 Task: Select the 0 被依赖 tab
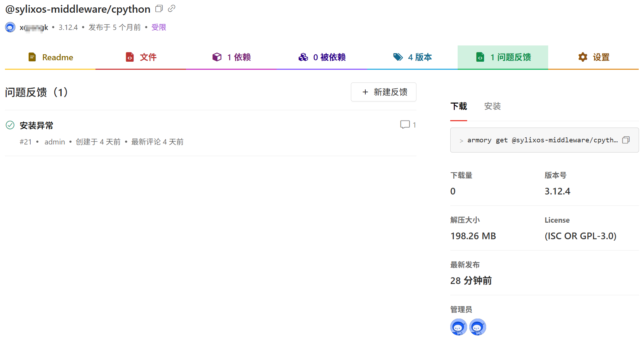[322, 57]
